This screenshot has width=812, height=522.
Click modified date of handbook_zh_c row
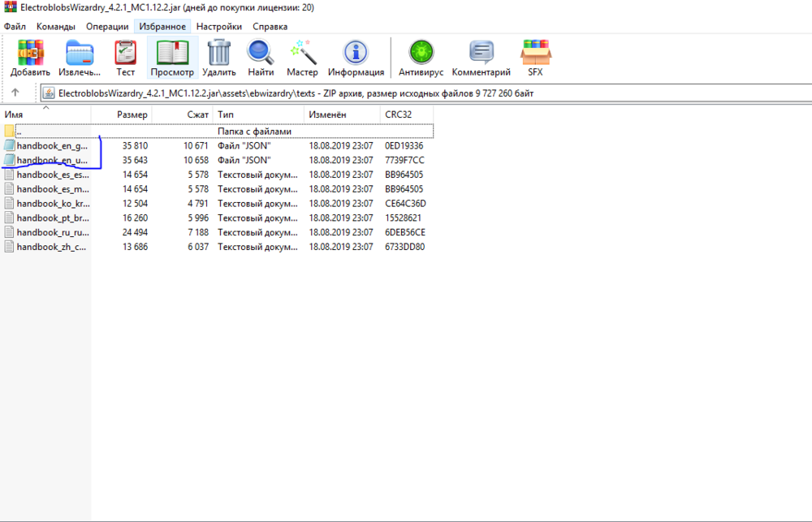[341, 247]
